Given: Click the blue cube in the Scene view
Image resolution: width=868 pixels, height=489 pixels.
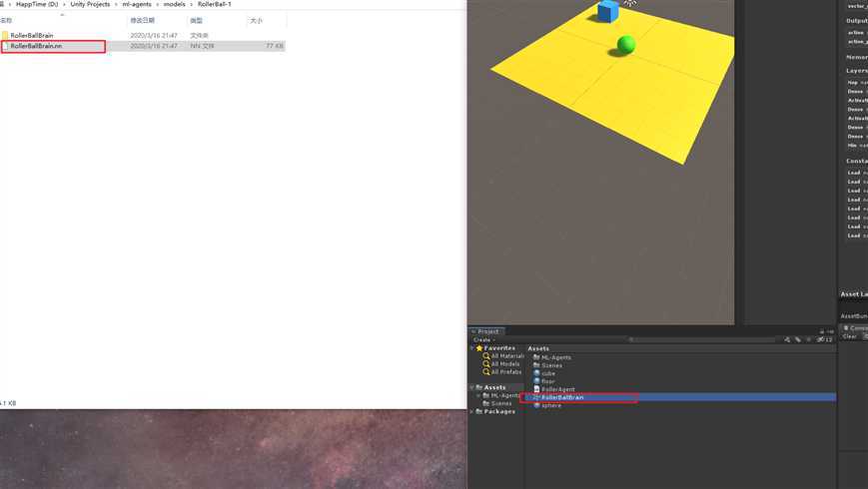Looking at the screenshot, I should point(608,12).
